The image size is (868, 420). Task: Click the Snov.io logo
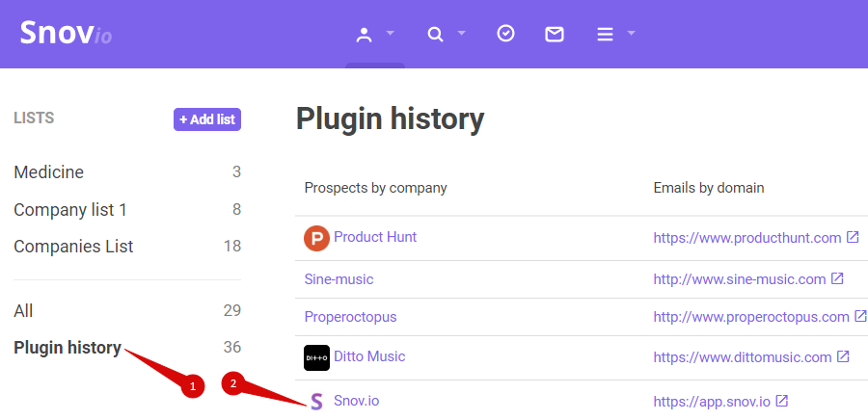pos(66,33)
